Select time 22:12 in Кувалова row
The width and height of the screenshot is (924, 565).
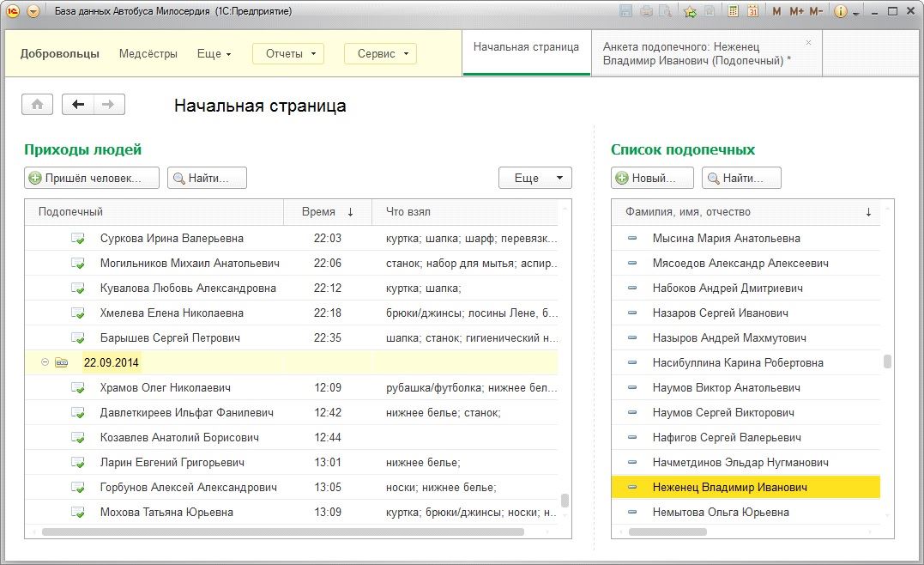click(x=328, y=288)
